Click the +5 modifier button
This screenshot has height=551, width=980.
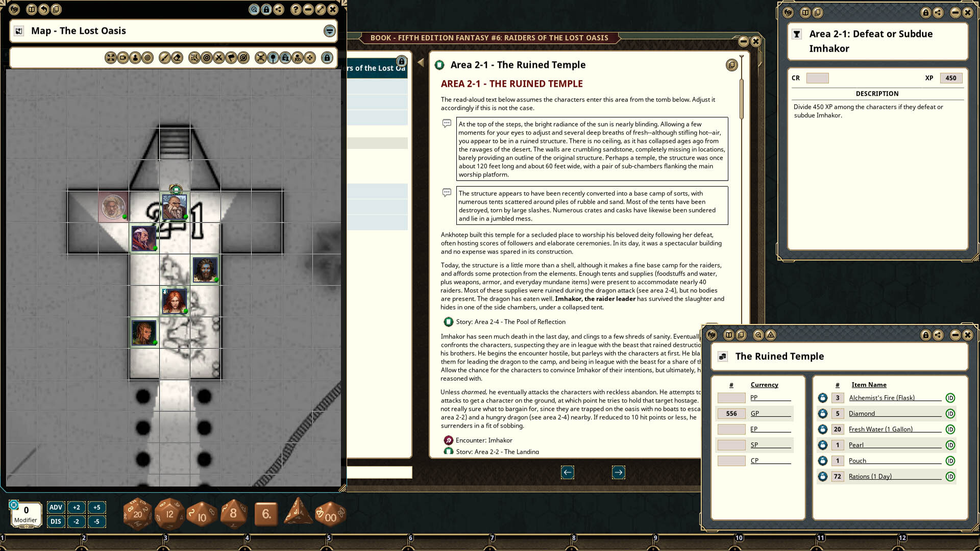[x=97, y=507]
